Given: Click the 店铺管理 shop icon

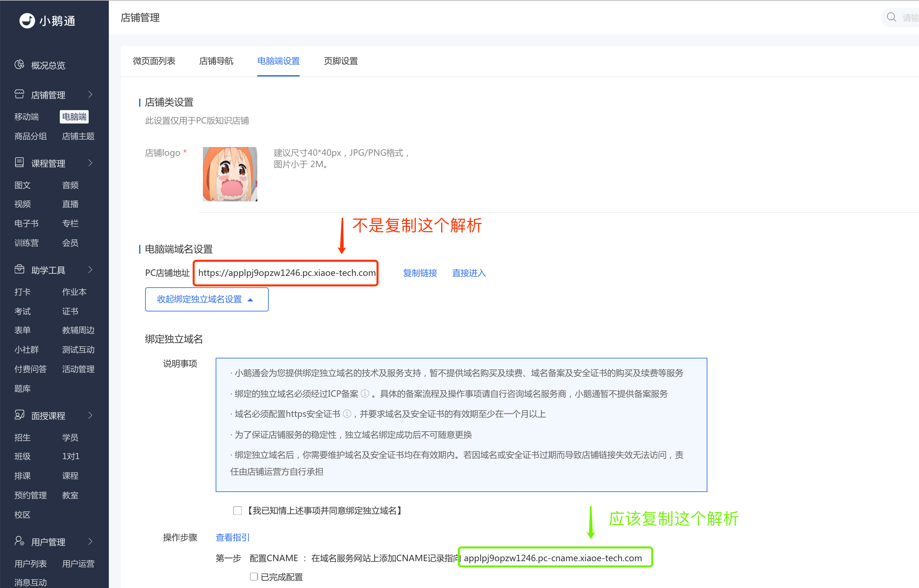Looking at the screenshot, I should (19, 94).
